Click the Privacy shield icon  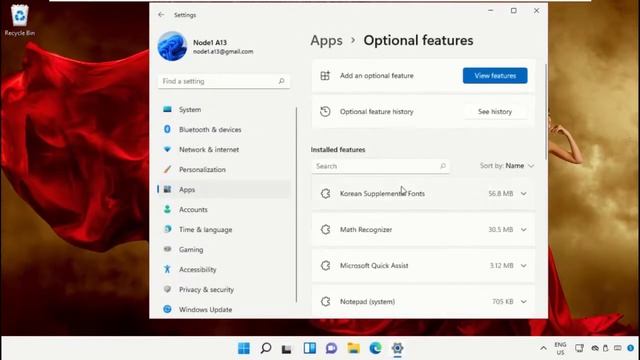(167, 289)
